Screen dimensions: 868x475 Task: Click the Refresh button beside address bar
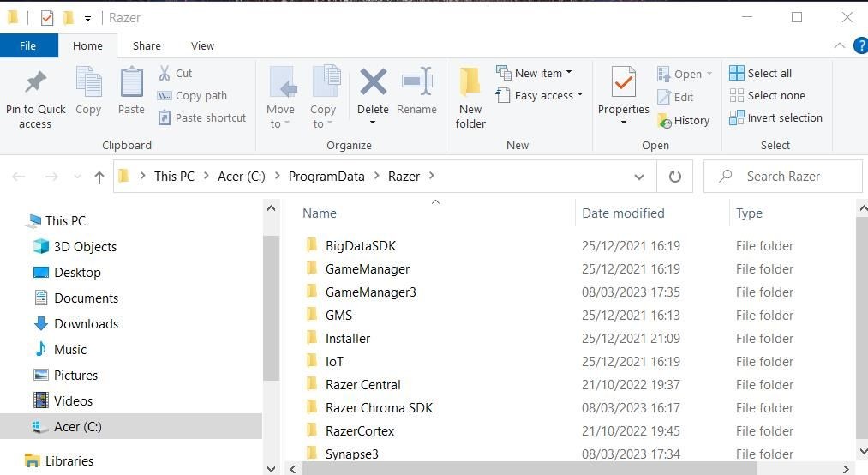pyautogui.click(x=675, y=177)
